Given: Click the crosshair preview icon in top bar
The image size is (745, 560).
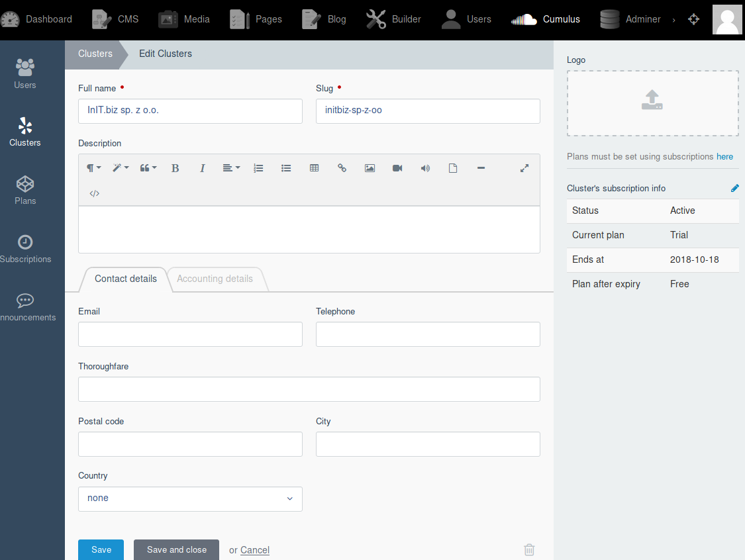Looking at the screenshot, I should click(x=694, y=19).
